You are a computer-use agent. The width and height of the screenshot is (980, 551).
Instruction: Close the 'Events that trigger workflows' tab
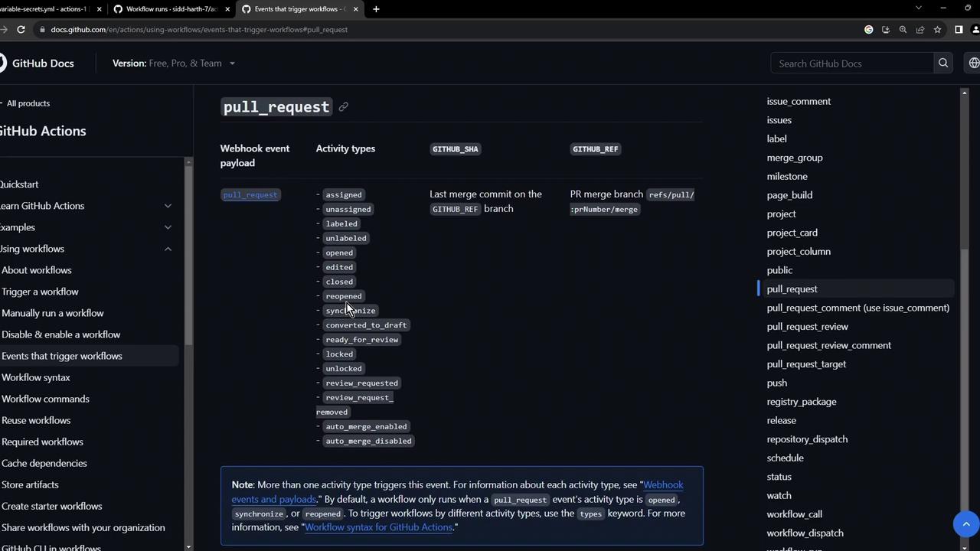(355, 9)
